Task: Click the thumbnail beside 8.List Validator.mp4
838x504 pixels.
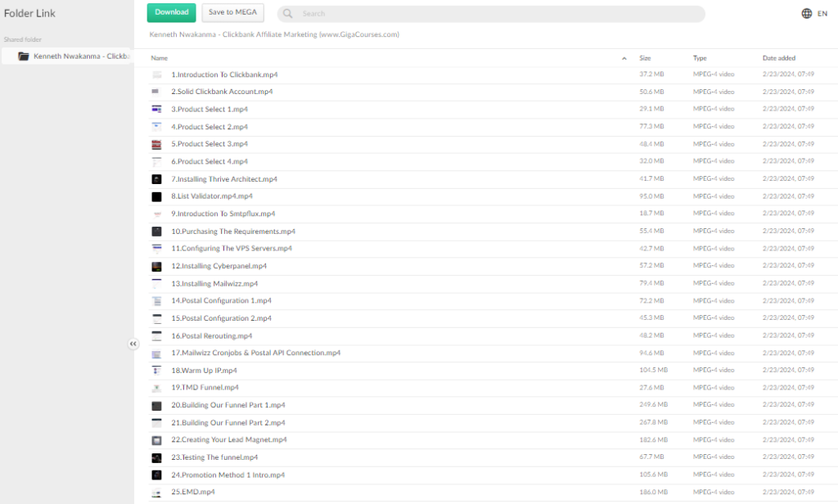Action: (x=157, y=196)
